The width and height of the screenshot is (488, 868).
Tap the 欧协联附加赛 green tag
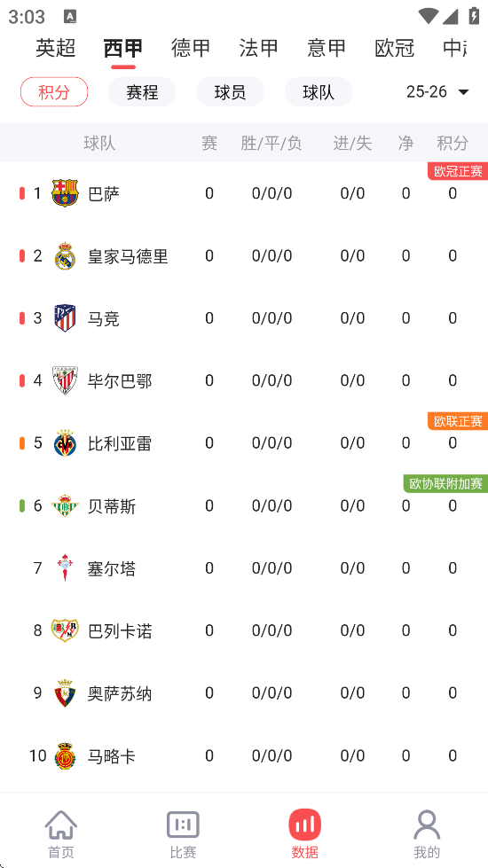coord(445,484)
